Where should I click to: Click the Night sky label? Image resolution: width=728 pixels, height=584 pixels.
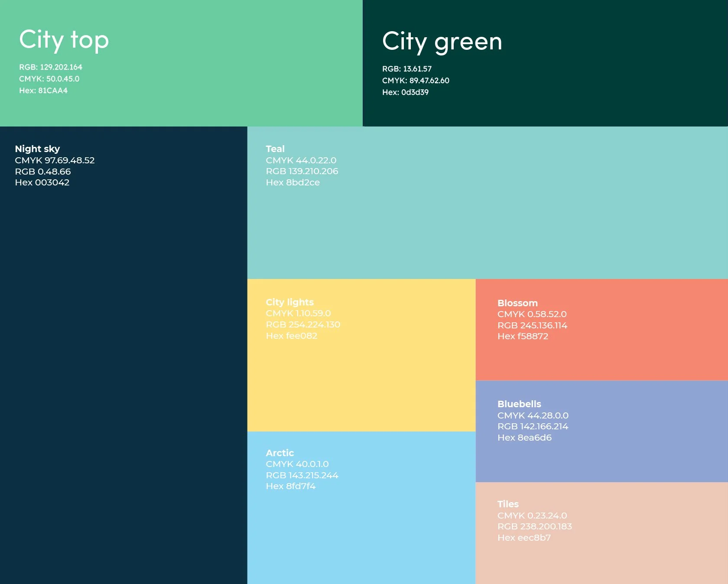(x=37, y=149)
